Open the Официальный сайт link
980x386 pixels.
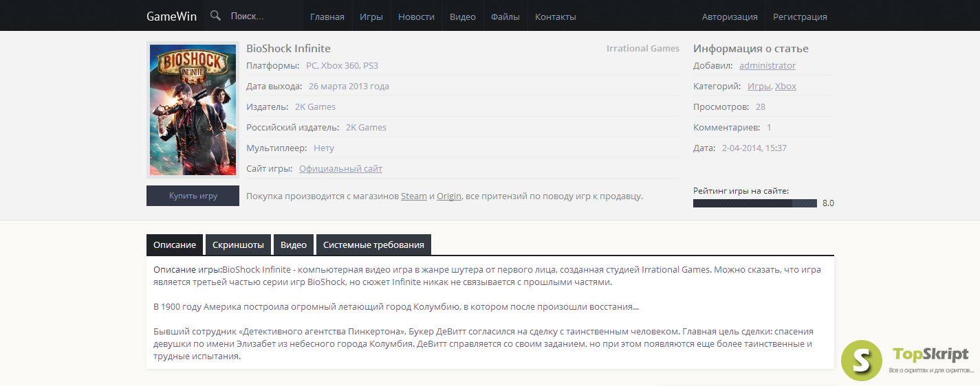tap(340, 168)
